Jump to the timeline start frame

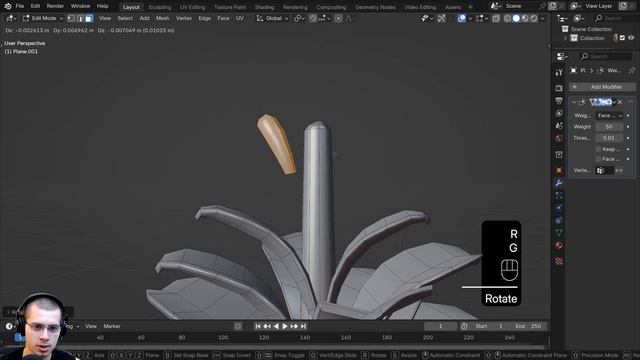coord(258,326)
